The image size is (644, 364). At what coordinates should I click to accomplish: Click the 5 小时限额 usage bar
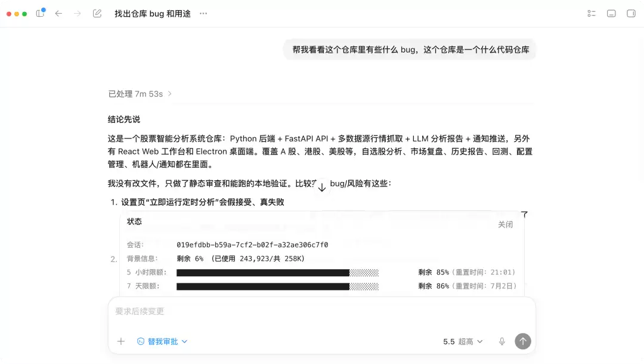point(278,272)
